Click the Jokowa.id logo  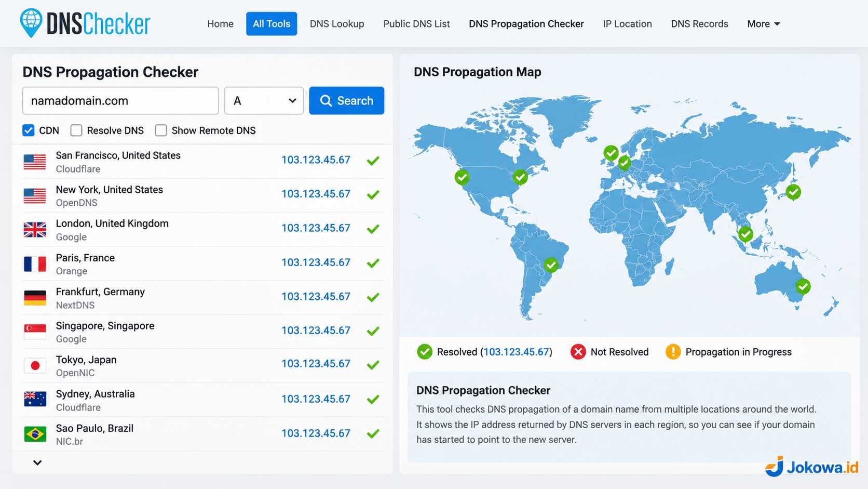point(812,467)
